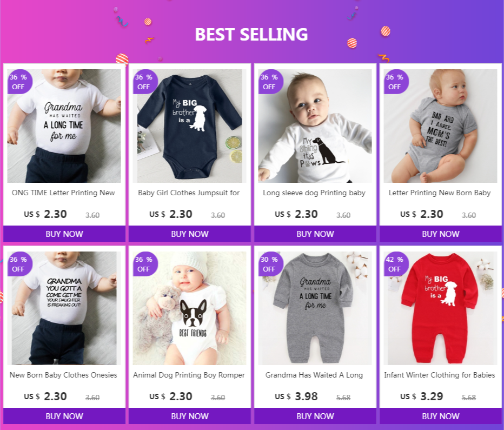Open the navy My Big Brother bodysuit photo
Viewport: 504px width, 430px height.
click(x=190, y=126)
